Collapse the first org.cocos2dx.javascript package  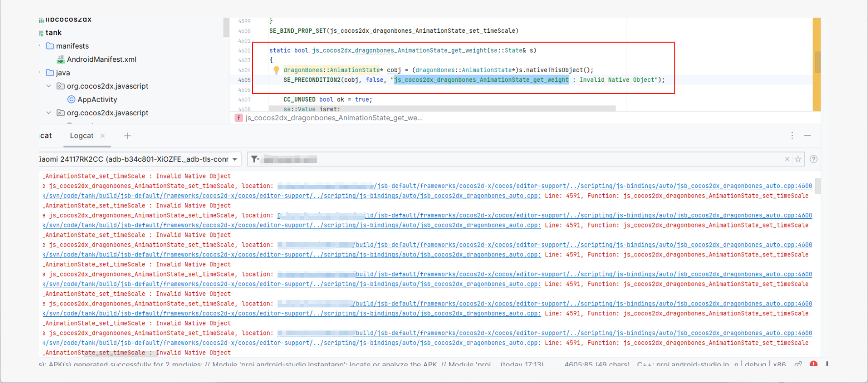point(49,86)
